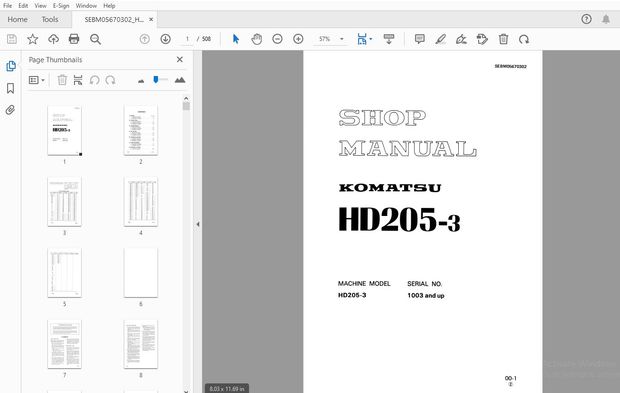The image size is (620, 393).
Task: Select page 3 thumbnail
Action: 64,202
